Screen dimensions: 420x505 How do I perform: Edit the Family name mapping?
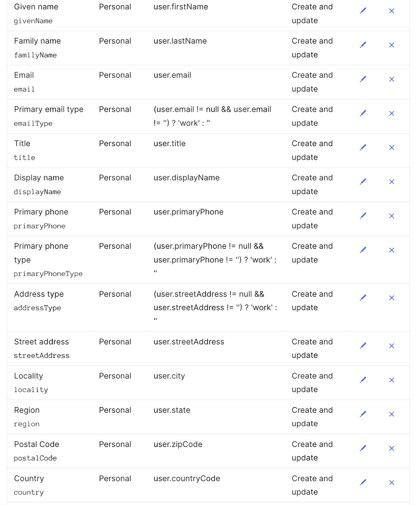click(x=363, y=45)
